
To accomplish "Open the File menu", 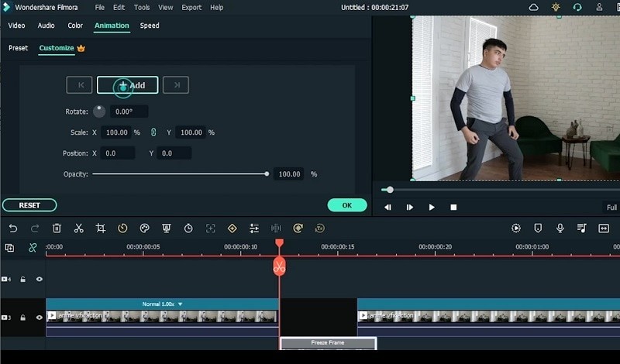I will point(100,7).
